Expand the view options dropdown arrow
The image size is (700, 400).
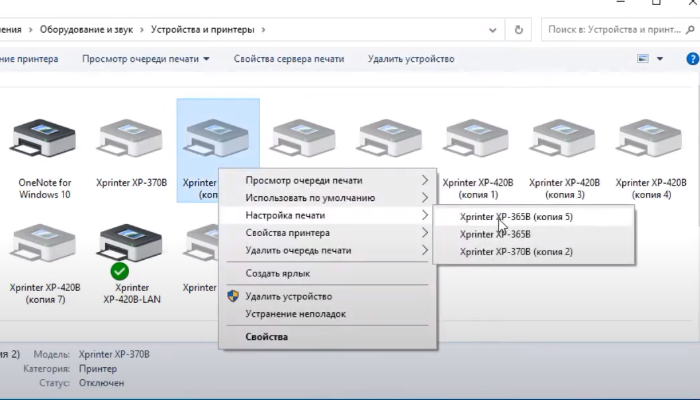point(659,58)
